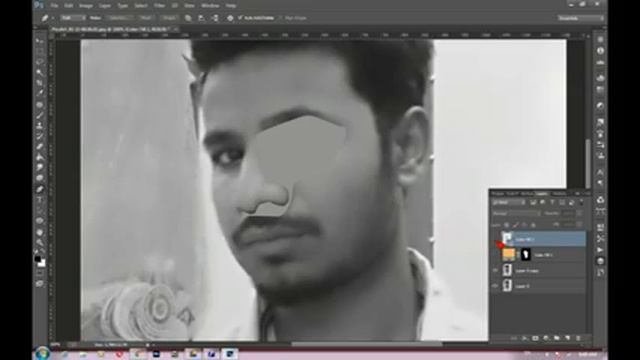Screen dimensions: 640x360
Task: Toggle lock position
Action: pyautogui.click(x=524, y=224)
